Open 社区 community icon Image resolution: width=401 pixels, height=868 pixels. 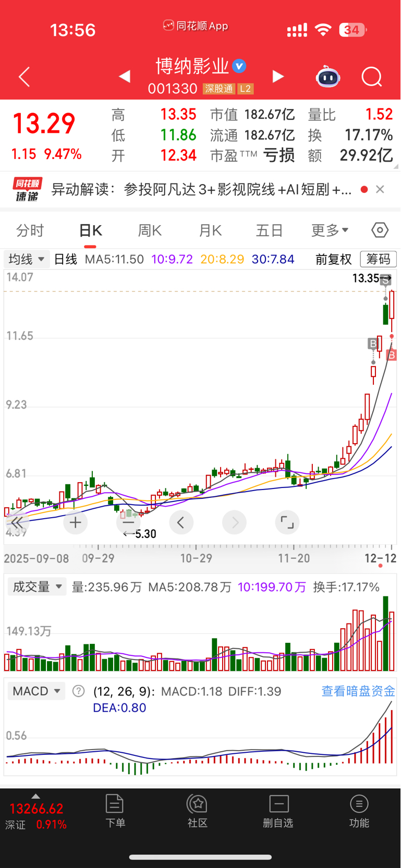(197, 804)
